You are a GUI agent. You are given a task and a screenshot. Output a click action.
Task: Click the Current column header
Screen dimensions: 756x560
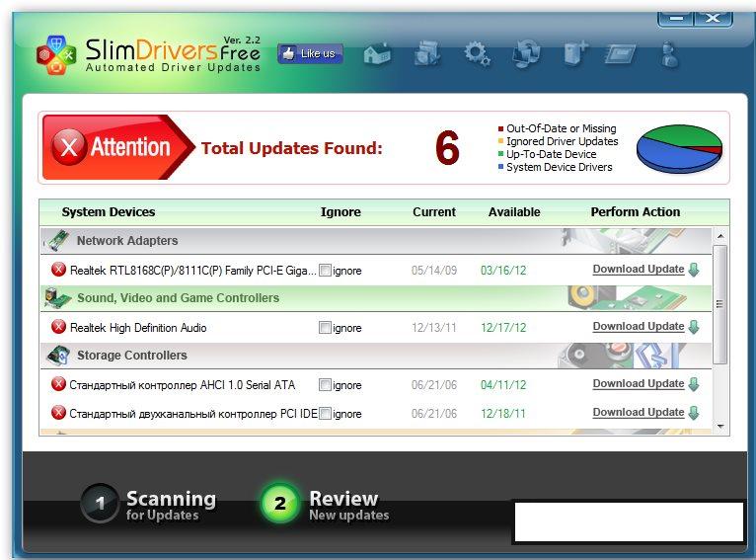[434, 211]
